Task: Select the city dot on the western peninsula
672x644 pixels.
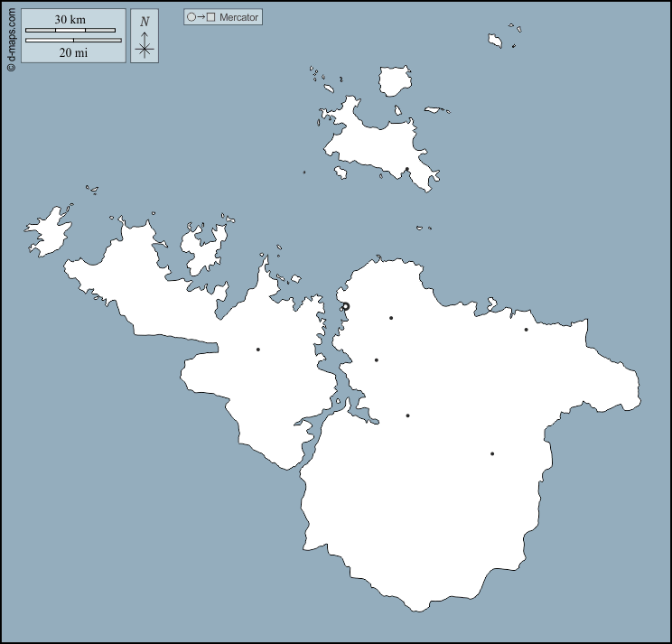Action: click(258, 350)
